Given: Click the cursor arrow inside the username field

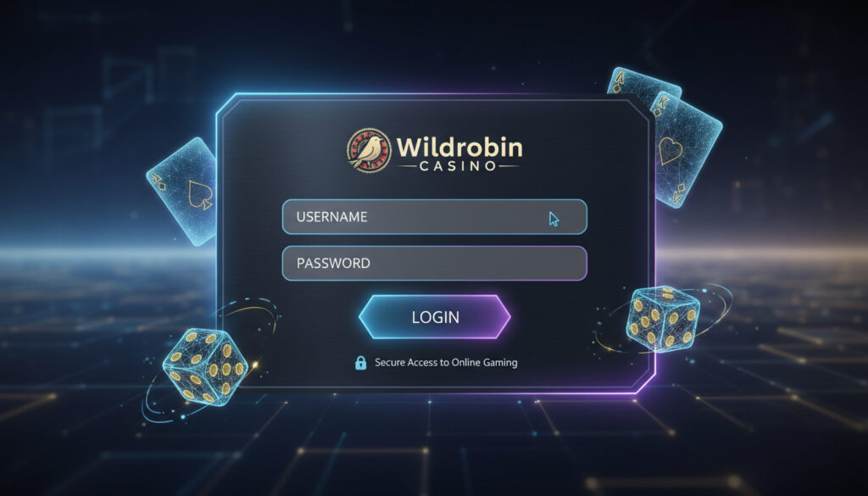Looking at the screenshot, I should tap(554, 219).
